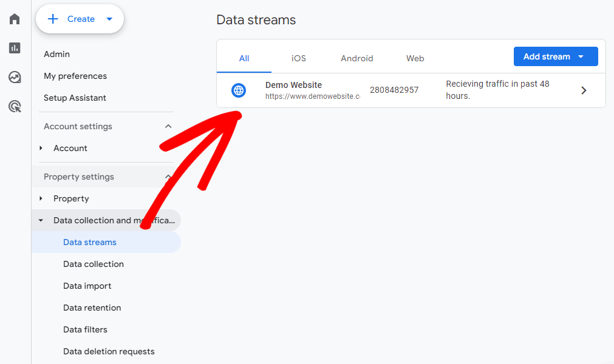The height and width of the screenshot is (364, 614).
Task: Switch to the Android tab
Action: (356, 58)
